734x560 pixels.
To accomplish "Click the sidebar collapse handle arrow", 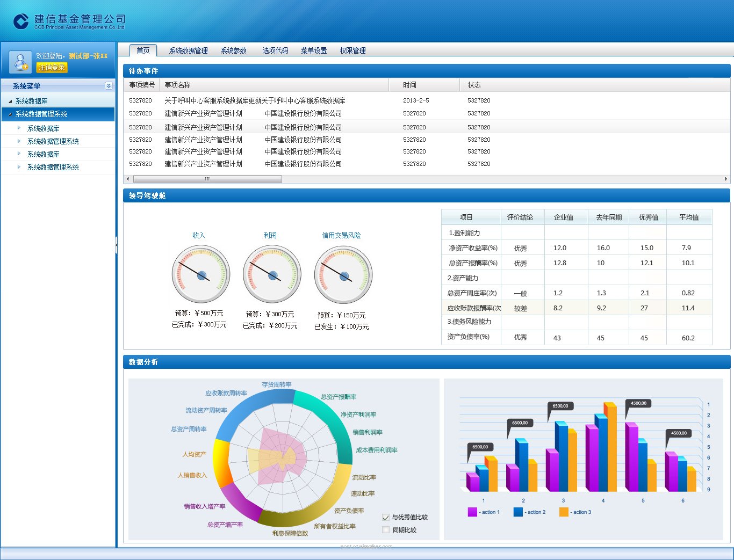I will tap(116, 245).
